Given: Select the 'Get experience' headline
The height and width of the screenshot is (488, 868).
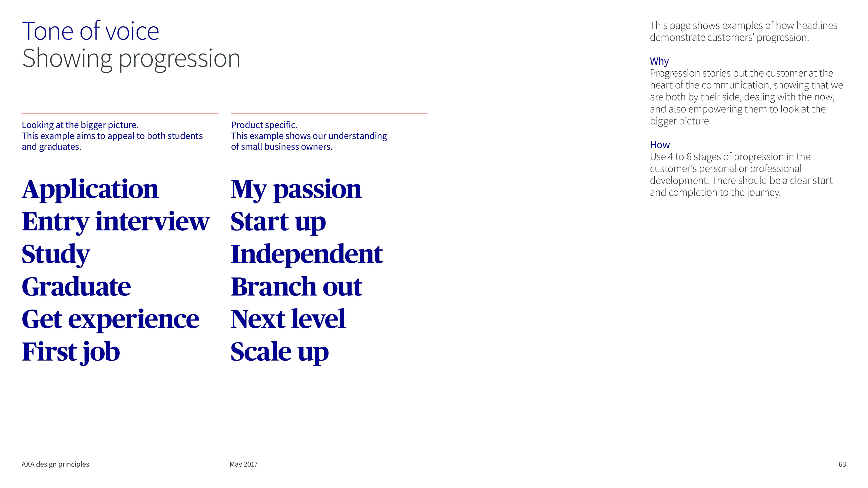Looking at the screenshot, I should (x=110, y=319).
